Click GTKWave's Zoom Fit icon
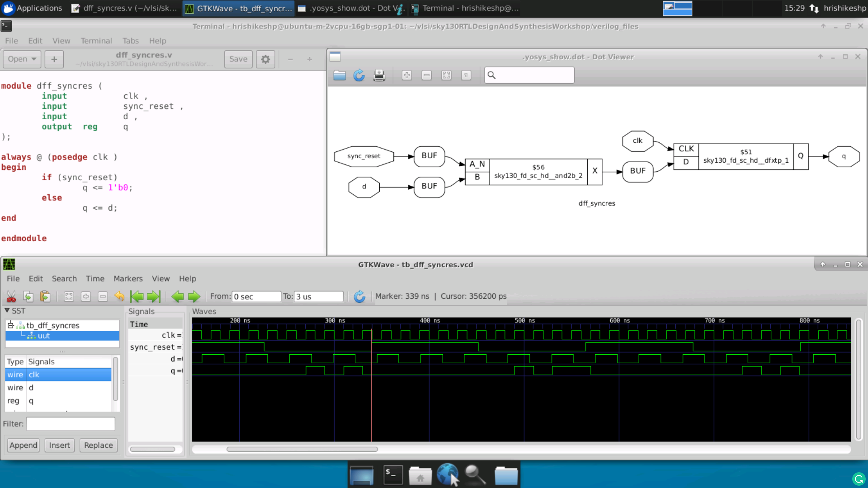868x488 pixels. pyautogui.click(x=69, y=296)
